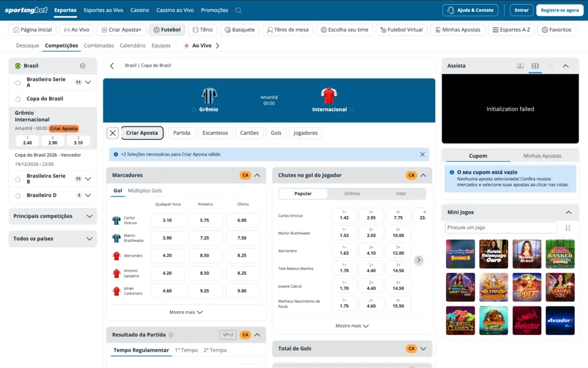Expand Principais competições section
Viewport: 588px width, 368px height.
89,216
